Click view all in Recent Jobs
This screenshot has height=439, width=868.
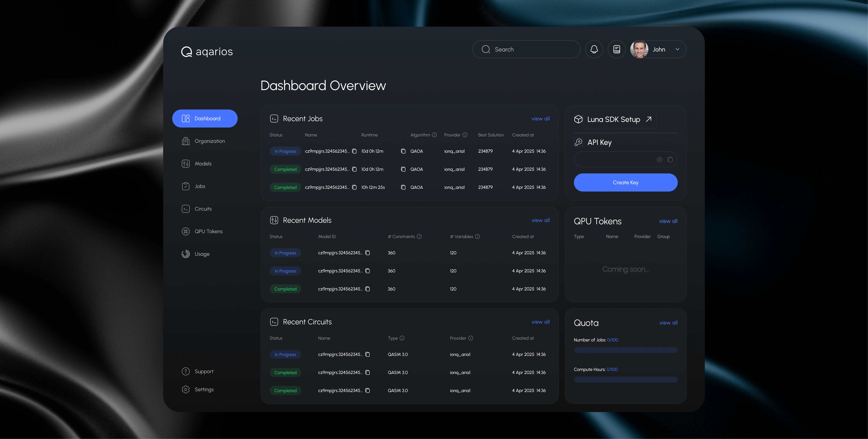tap(541, 119)
